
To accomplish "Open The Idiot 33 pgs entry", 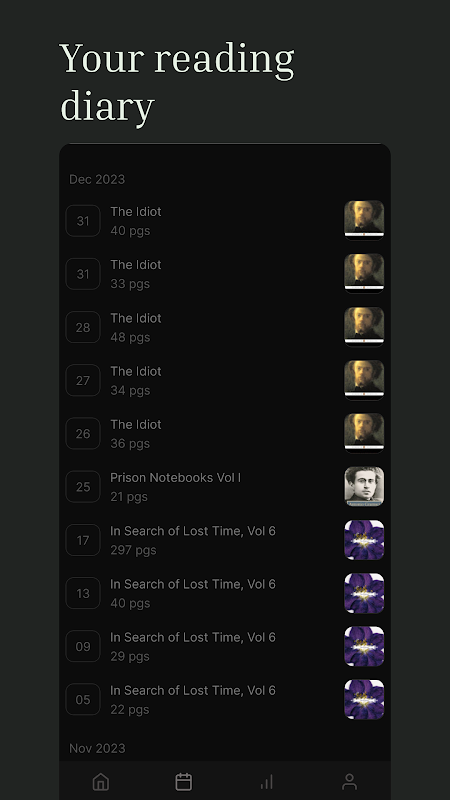I will tap(225, 274).
